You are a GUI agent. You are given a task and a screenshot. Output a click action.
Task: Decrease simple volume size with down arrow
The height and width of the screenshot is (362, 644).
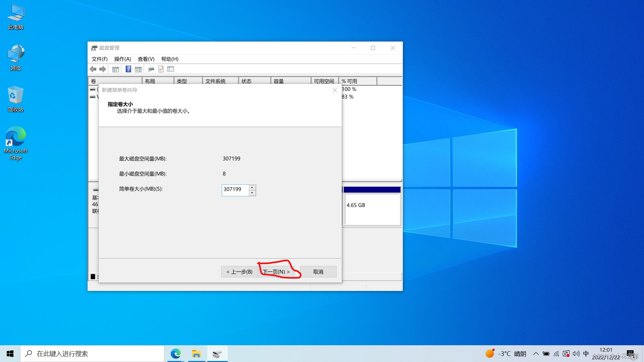[252, 193]
